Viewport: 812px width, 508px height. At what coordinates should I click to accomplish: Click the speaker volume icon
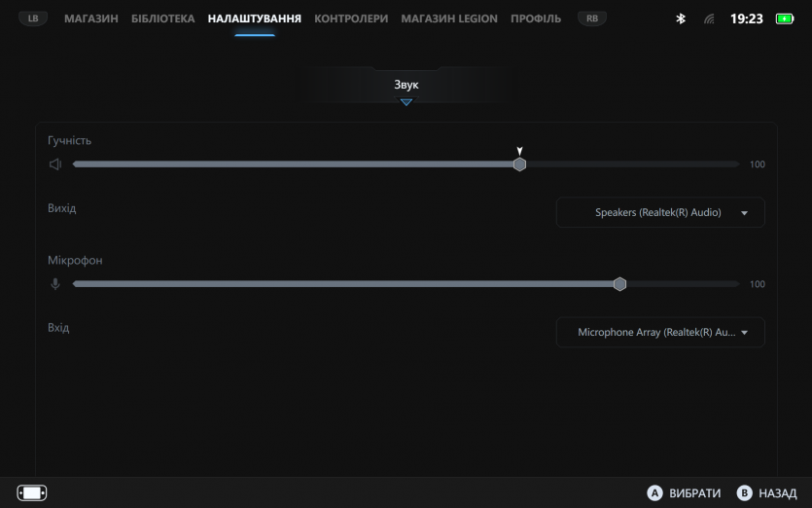click(x=55, y=164)
